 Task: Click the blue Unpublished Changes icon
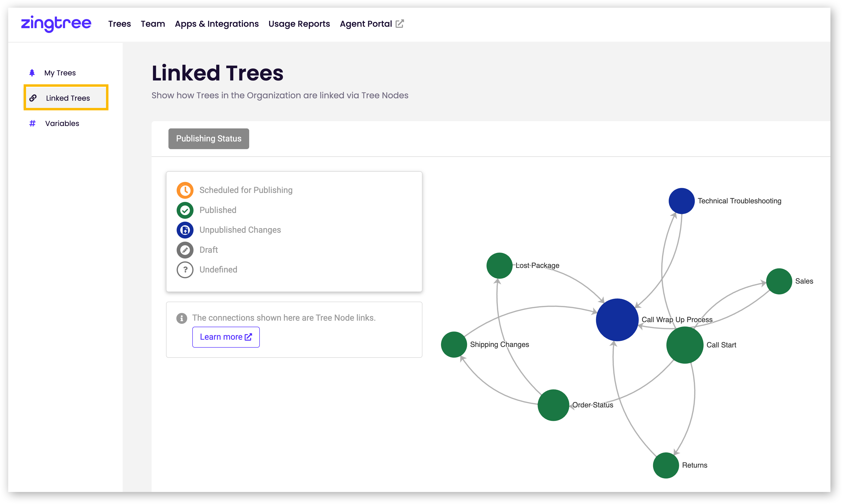click(185, 230)
